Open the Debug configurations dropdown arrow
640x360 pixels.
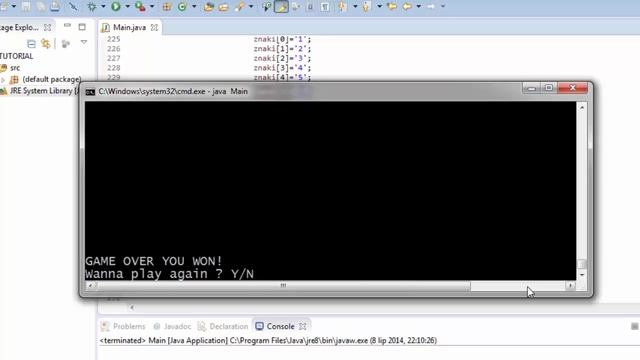coord(103,6)
